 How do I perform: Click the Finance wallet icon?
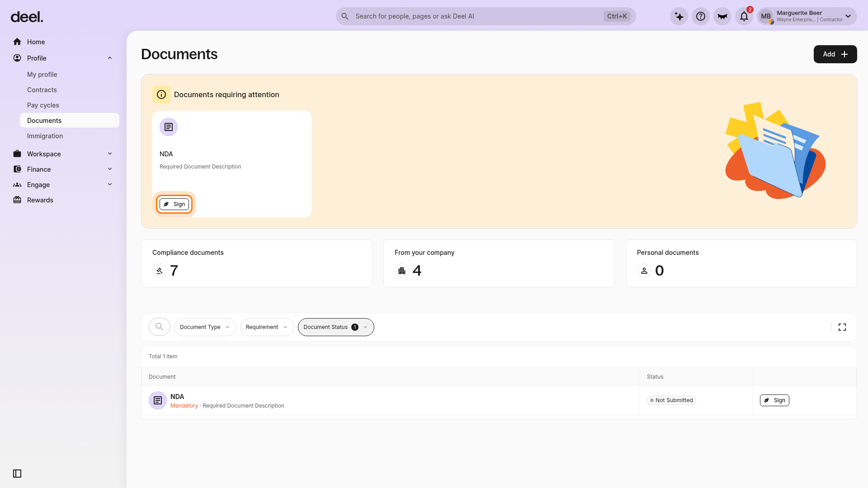point(17,169)
